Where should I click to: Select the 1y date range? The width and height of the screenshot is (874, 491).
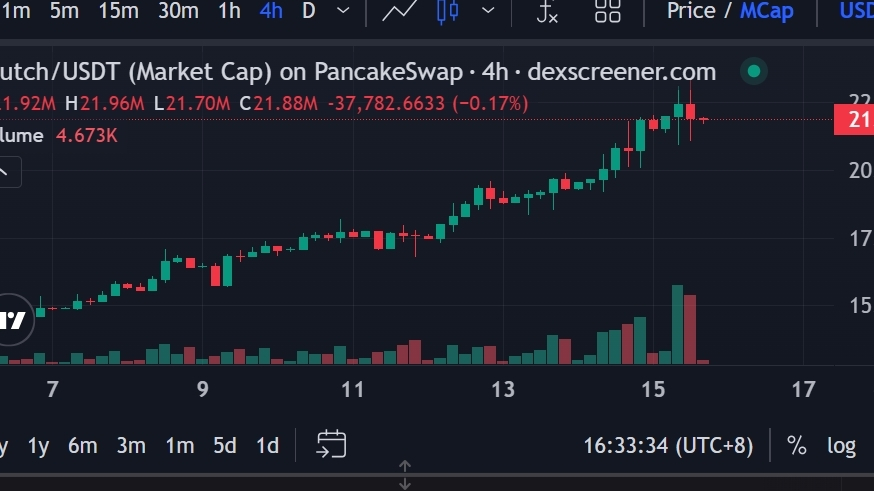[38, 446]
